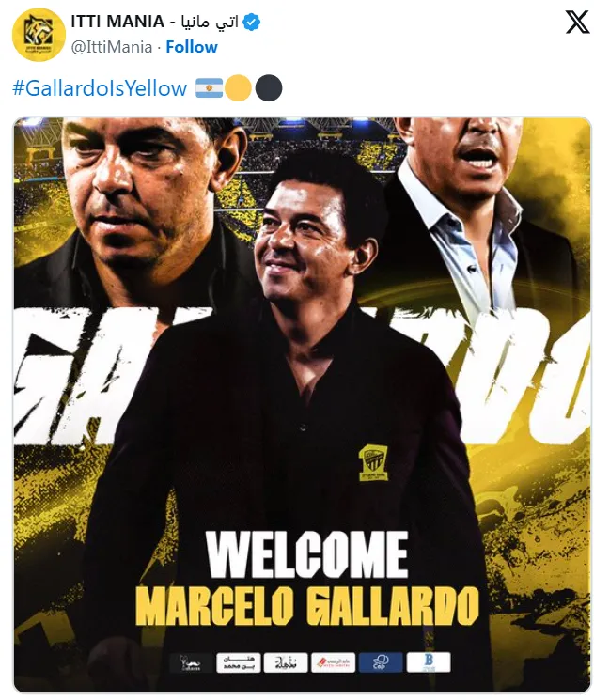The width and height of the screenshot is (594, 700).
Task: Click the yellow circle emoji
Action: coord(238,88)
